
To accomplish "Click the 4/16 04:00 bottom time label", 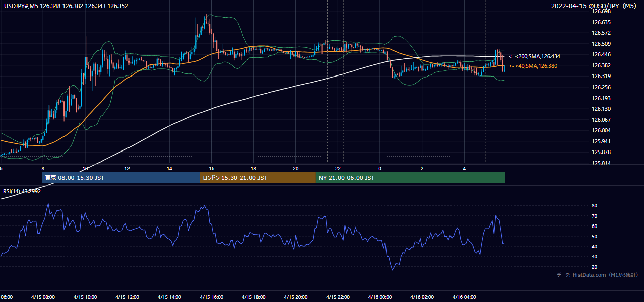I will [464, 297].
